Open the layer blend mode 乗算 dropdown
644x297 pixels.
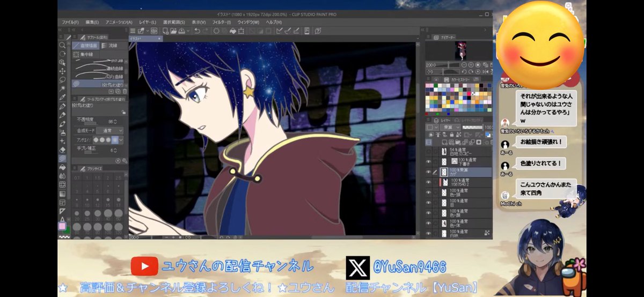[x=450, y=127]
